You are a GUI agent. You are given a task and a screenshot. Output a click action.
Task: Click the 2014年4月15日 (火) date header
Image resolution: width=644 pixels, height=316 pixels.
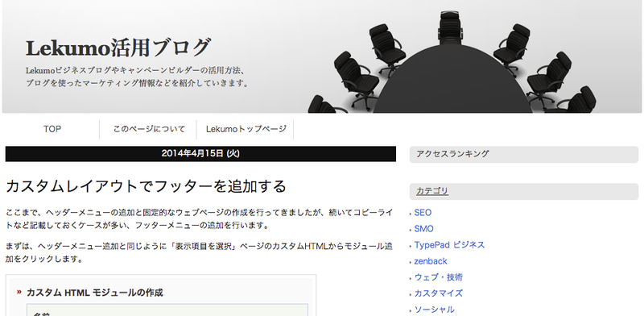(200, 154)
